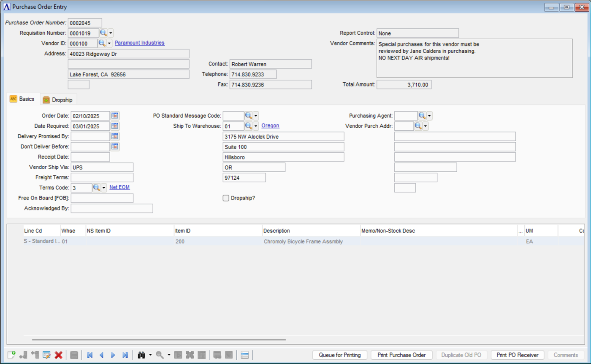Go to the first record

pyautogui.click(x=89, y=355)
